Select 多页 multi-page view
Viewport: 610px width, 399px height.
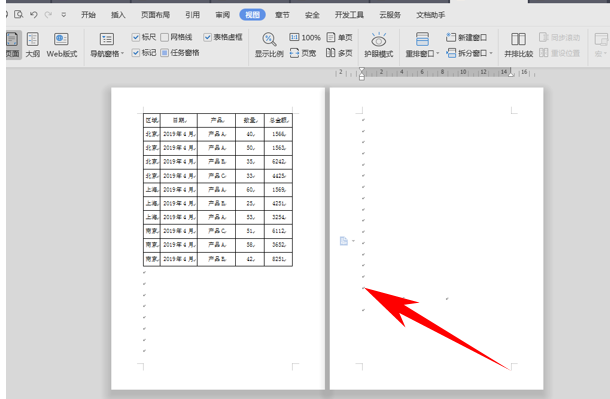click(x=339, y=53)
